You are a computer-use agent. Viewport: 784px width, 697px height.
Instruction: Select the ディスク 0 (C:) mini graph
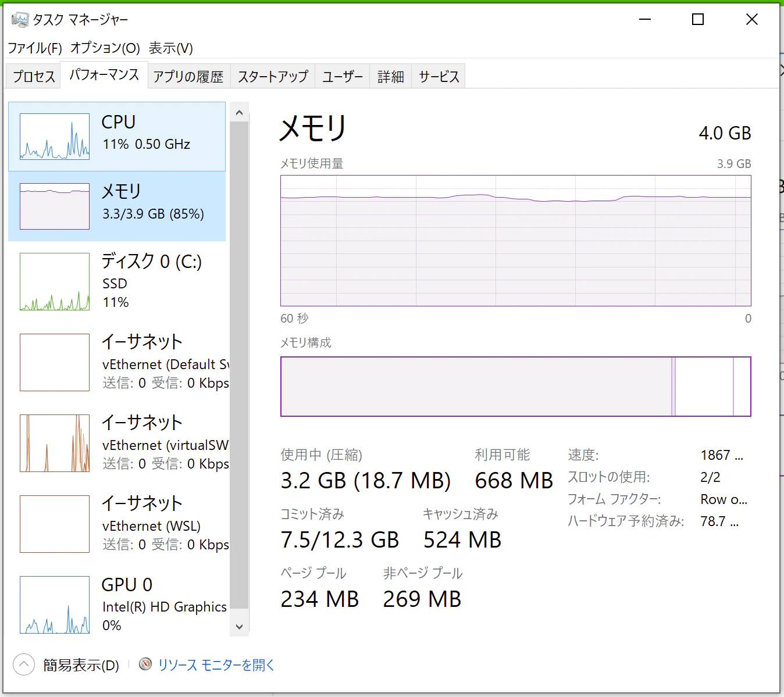point(55,281)
